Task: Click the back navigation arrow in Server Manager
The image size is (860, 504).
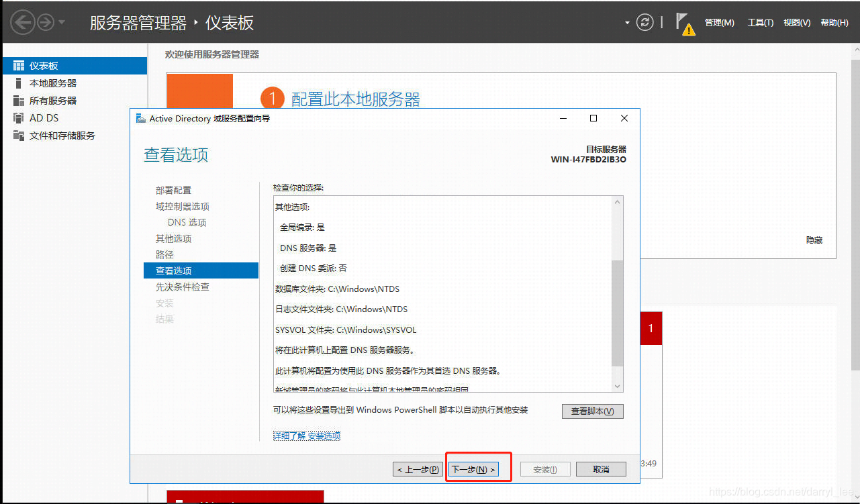Action: [x=22, y=22]
